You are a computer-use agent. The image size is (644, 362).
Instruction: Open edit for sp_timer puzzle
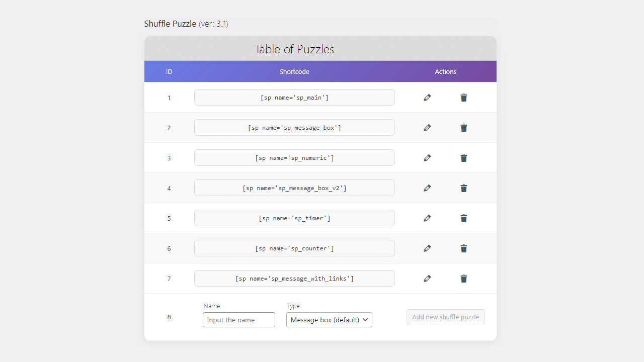pyautogui.click(x=427, y=218)
